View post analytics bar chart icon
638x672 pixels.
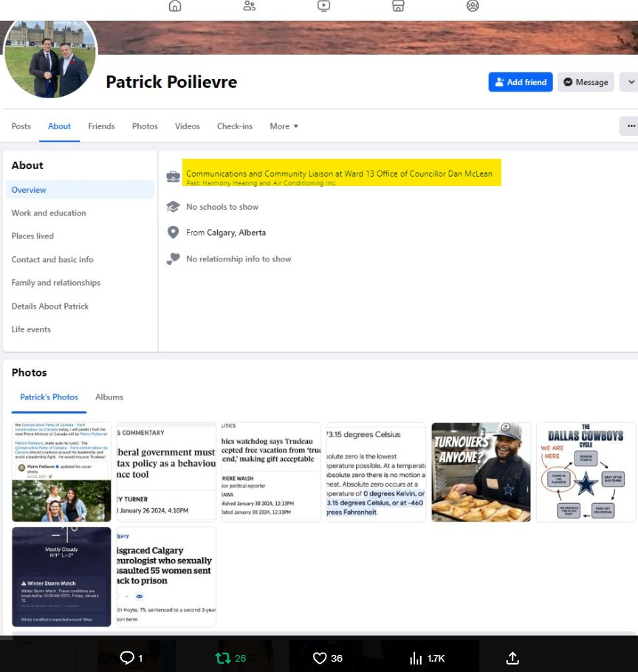(x=416, y=658)
